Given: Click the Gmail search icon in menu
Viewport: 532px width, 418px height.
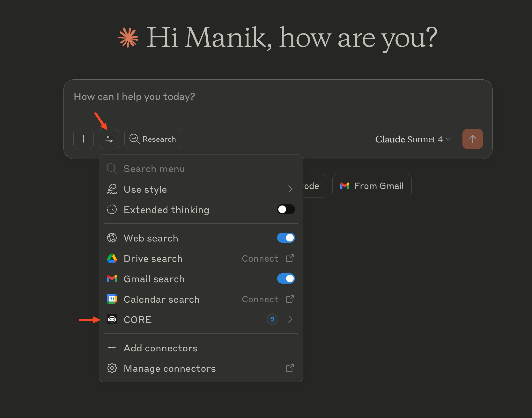Looking at the screenshot, I should pyautogui.click(x=112, y=279).
